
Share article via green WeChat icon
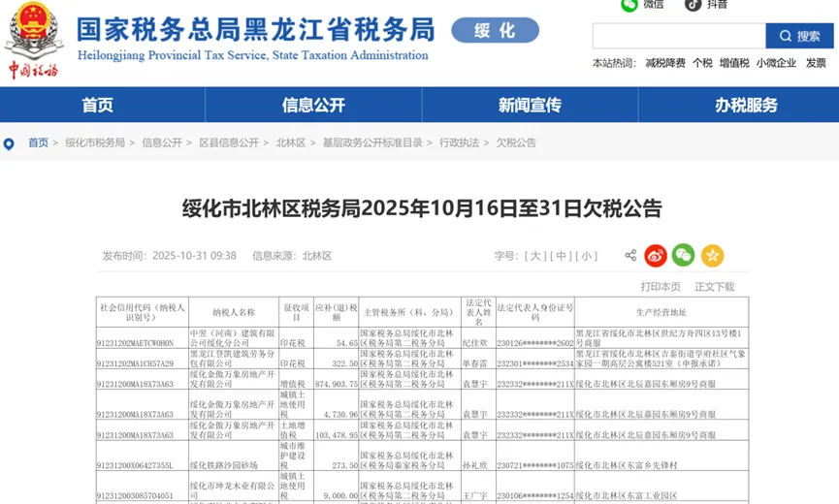(x=684, y=256)
